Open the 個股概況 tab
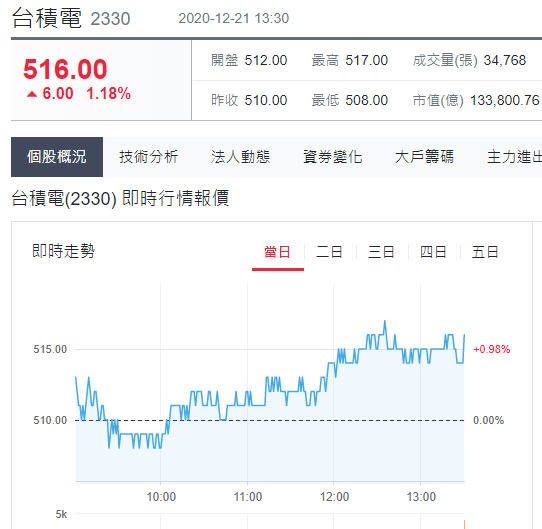This screenshot has width=542, height=529. (x=57, y=157)
